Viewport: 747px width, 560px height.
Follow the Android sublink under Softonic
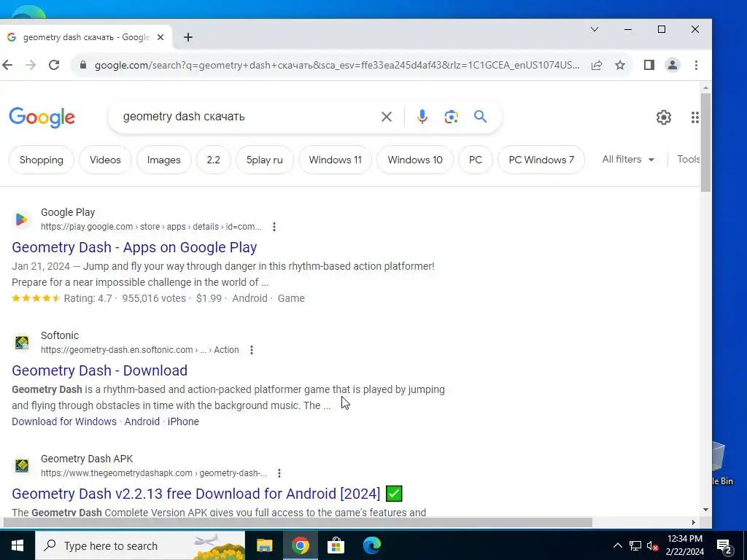[142, 421]
